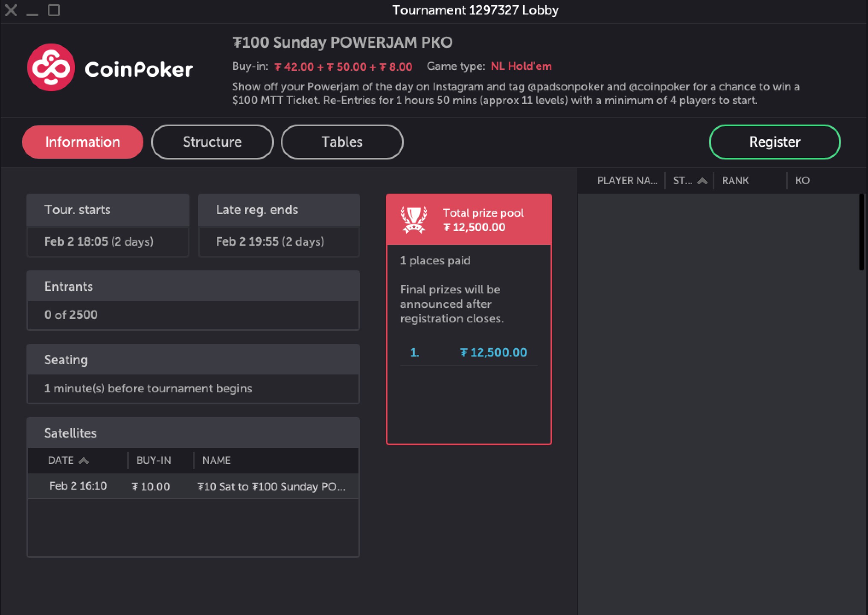The width and height of the screenshot is (868, 615).
Task: Click '0 of 2500' entrants value
Action: pyautogui.click(x=71, y=315)
